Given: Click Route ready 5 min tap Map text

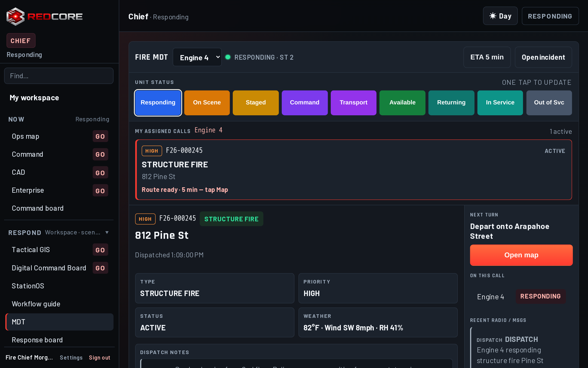Looking at the screenshot, I should [x=185, y=190].
